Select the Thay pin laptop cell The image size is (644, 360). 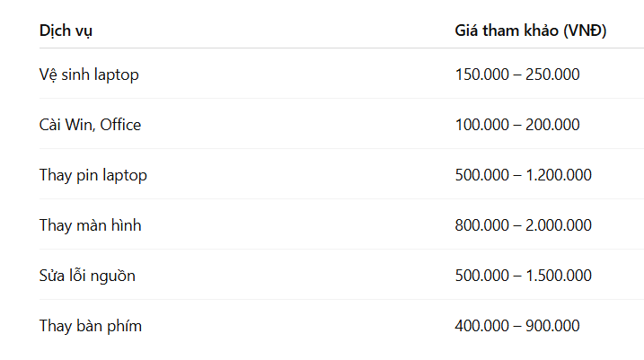93,175
